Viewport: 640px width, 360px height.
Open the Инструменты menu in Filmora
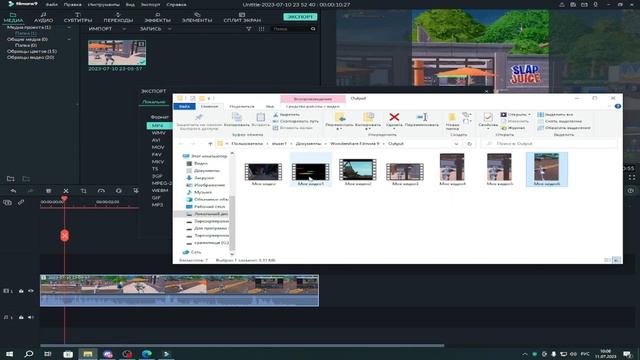coord(103,4)
